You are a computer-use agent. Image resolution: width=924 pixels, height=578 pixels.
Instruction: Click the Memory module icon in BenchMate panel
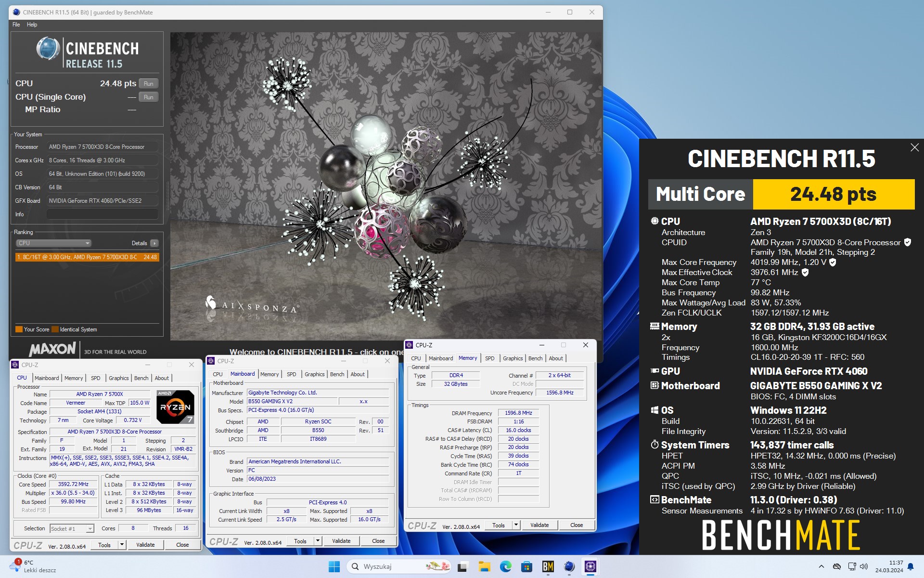coord(654,326)
